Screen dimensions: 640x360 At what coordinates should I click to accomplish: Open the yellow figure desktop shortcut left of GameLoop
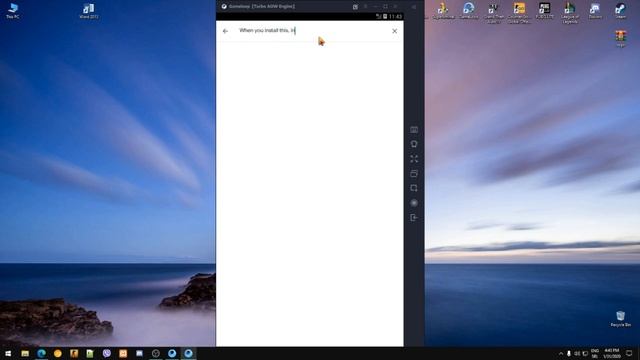coord(443,11)
